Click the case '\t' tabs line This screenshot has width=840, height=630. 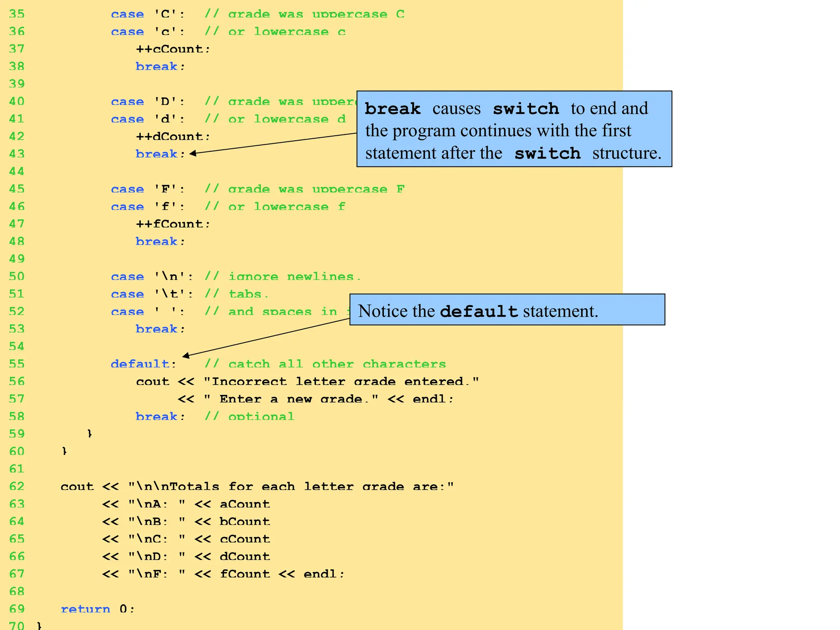click(x=189, y=294)
